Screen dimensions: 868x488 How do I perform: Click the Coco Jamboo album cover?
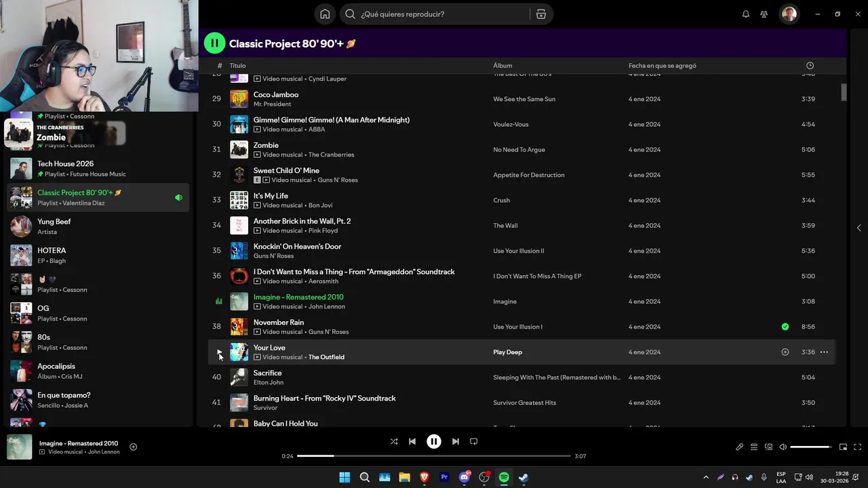pyautogui.click(x=239, y=99)
